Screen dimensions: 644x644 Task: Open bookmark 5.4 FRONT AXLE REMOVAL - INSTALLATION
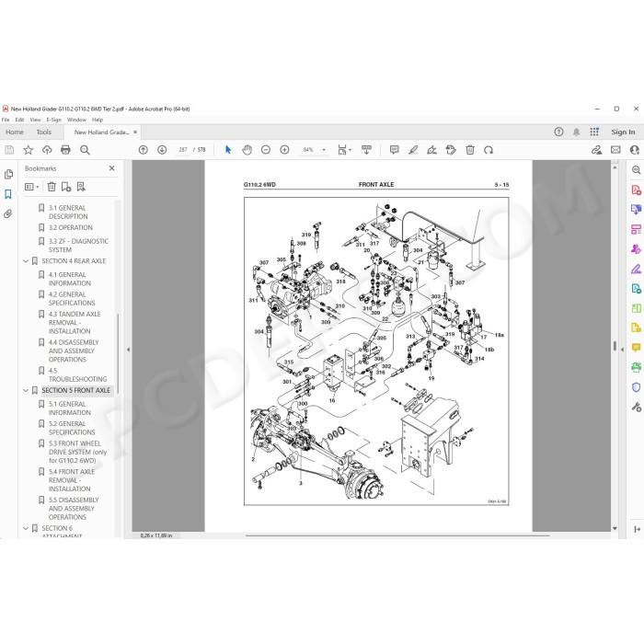pyautogui.click(x=72, y=480)
